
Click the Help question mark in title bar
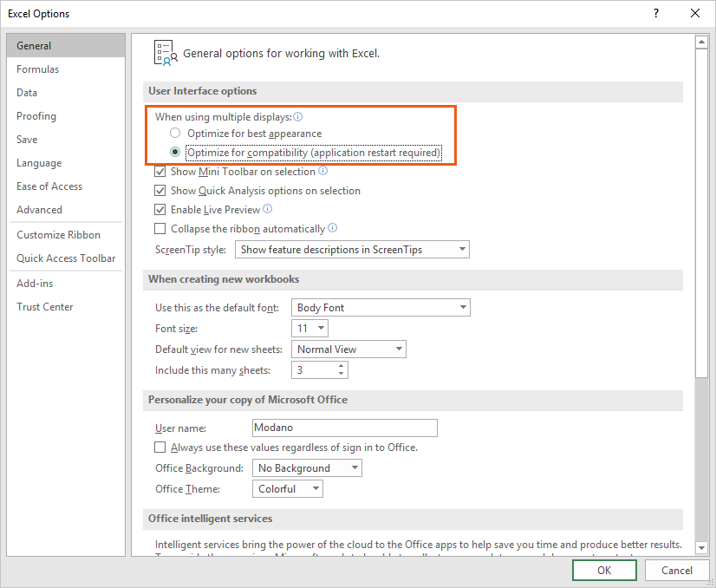coord(655,14)
